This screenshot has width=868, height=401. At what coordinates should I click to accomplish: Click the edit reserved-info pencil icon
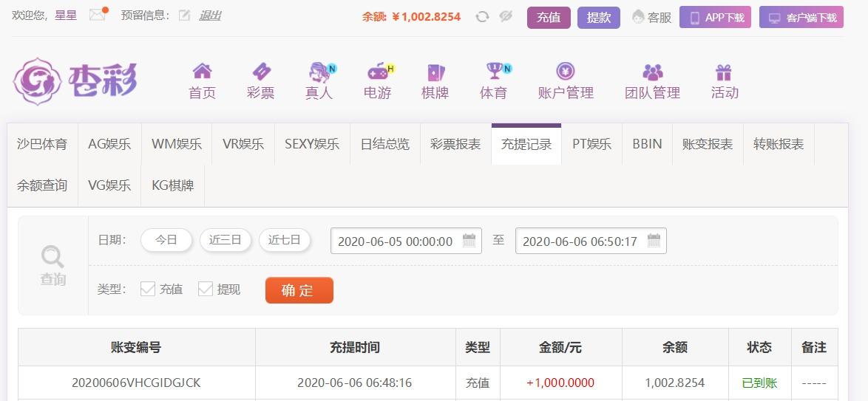[x=184, y=16]
